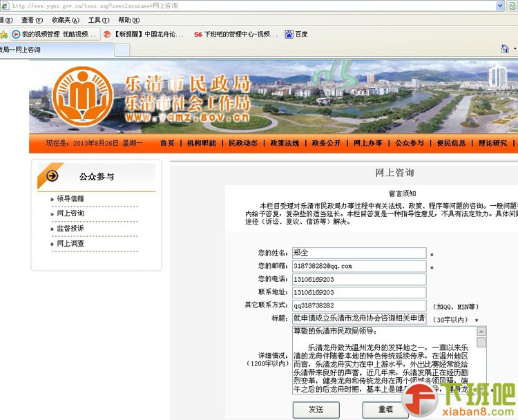Open the 下班吧的管理中心-视频 favorite

(236, 35)
